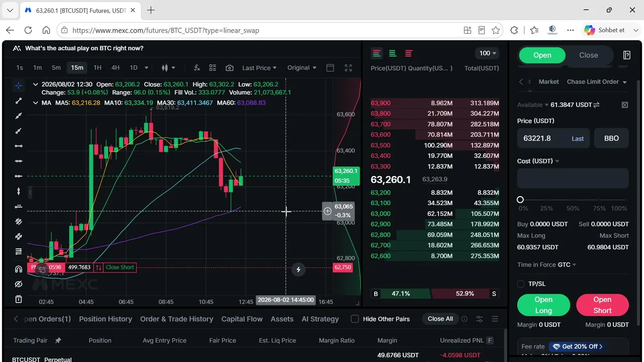This screenshot has width=644, height=362.
Task: Switch to Position History tab
Action: [106, 319]
